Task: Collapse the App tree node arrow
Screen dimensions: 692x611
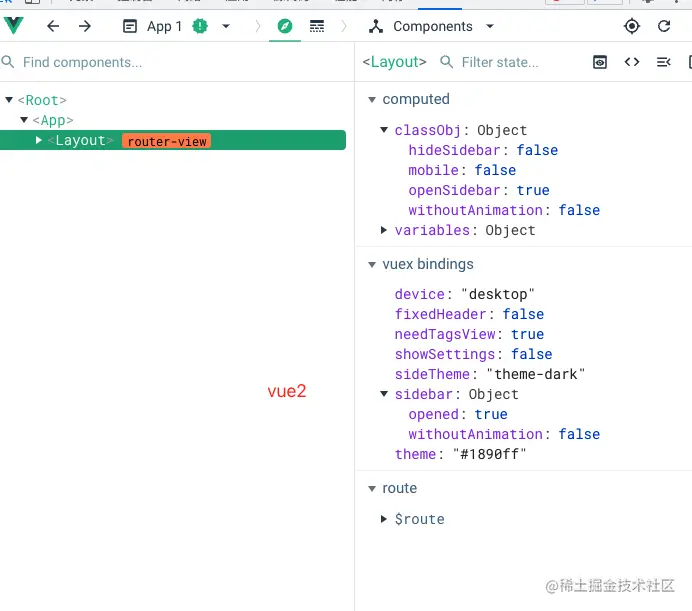Action: [x=24, y=120]
